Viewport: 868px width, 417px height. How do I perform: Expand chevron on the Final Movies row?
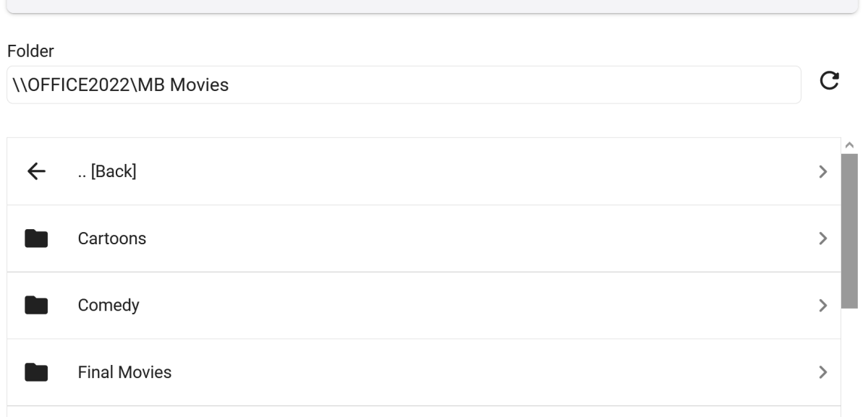[x=822, y=372]
